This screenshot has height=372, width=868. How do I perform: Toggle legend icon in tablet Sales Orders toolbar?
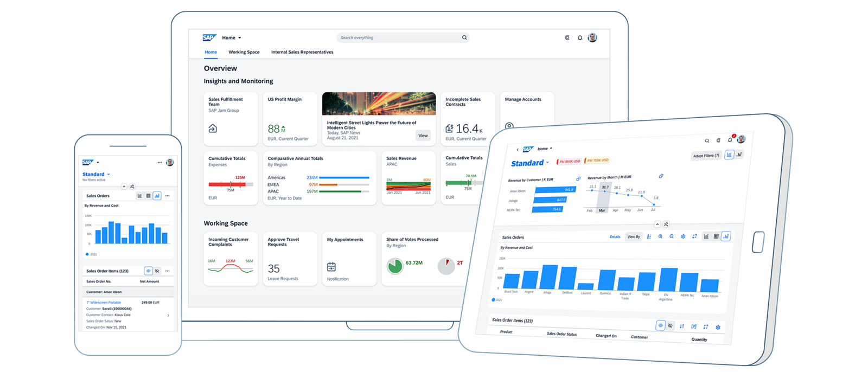tap(649, 236)
